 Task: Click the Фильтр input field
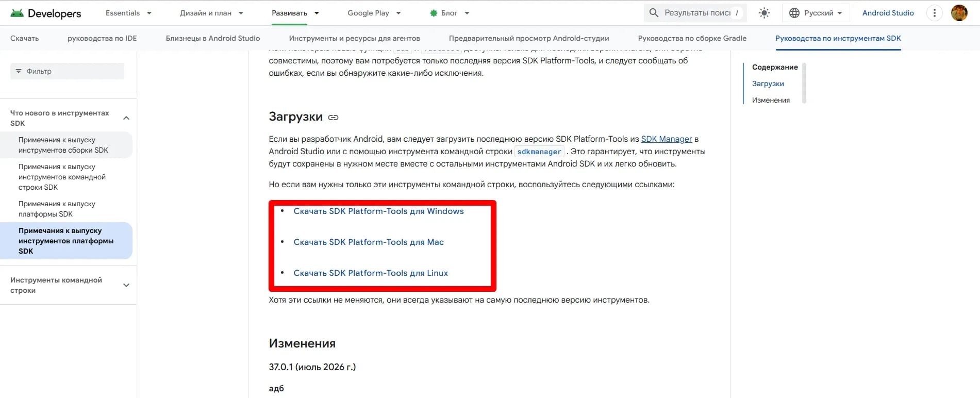pyautogui.click(x=67, y=71)
